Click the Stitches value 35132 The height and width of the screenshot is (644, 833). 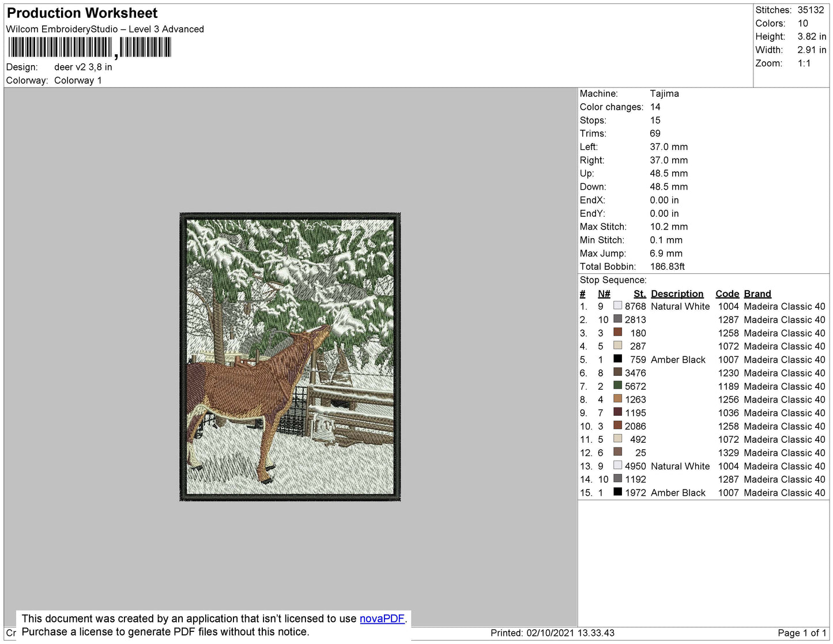pos(811,10)
